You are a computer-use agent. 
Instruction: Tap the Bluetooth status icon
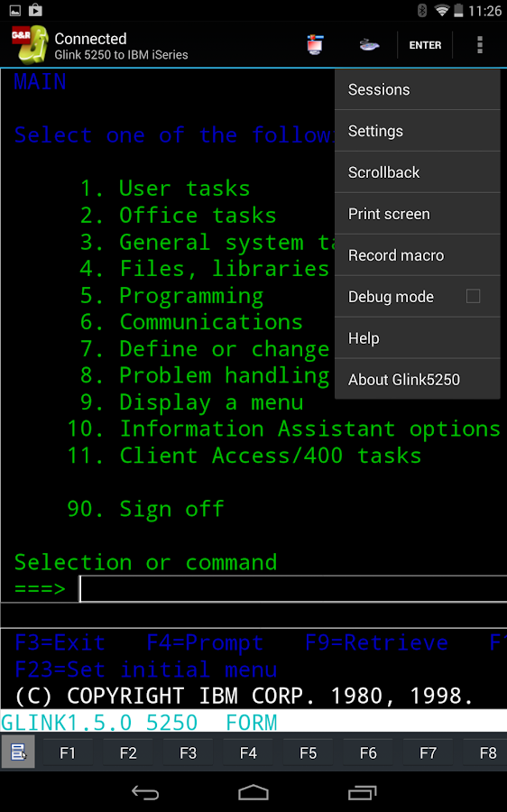422,10
